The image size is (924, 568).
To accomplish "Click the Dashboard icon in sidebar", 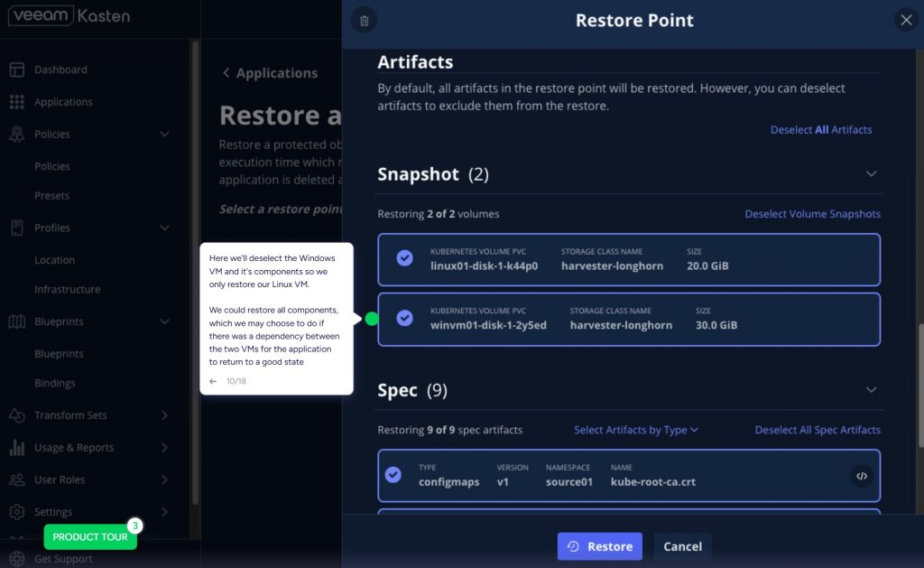I will [16, 70].
